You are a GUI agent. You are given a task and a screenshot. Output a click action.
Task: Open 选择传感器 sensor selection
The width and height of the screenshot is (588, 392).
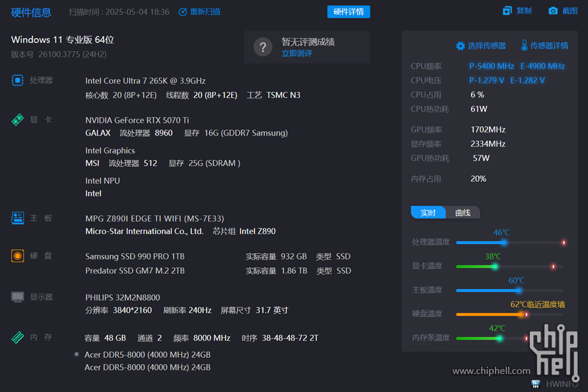pos(487,46)
